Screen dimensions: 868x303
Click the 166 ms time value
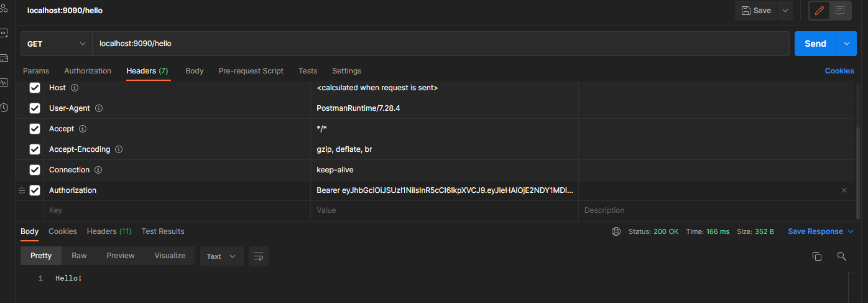click(x=718, y=231)
